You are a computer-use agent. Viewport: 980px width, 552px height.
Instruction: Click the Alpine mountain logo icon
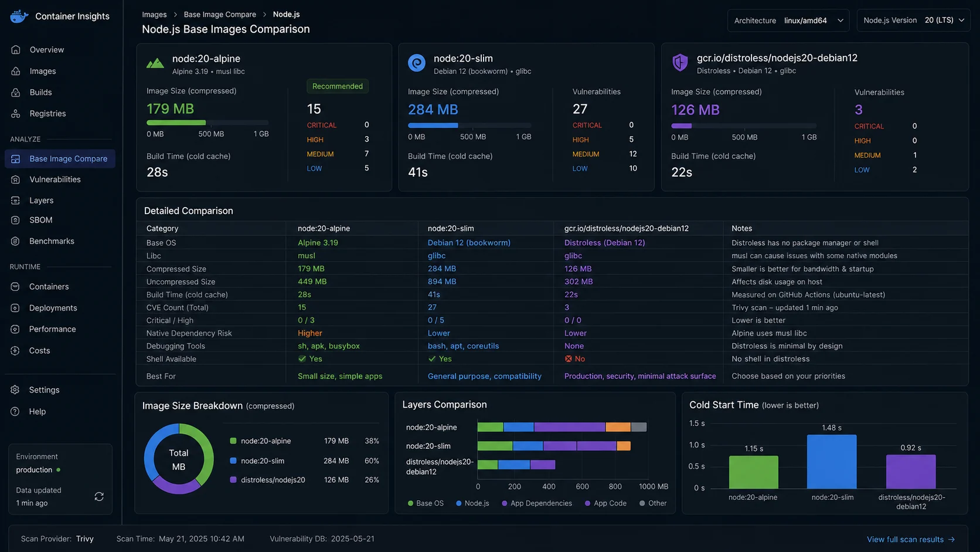155,63
